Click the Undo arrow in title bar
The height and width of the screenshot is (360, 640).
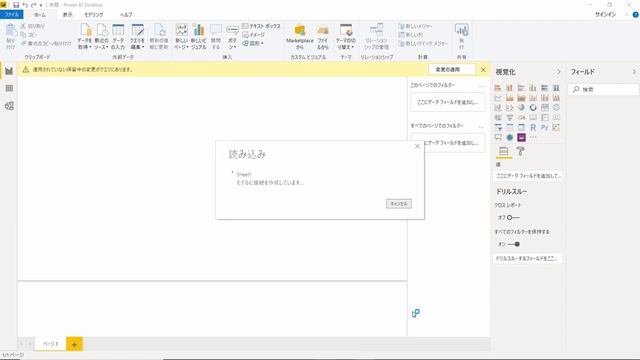[x=25, y=5]
